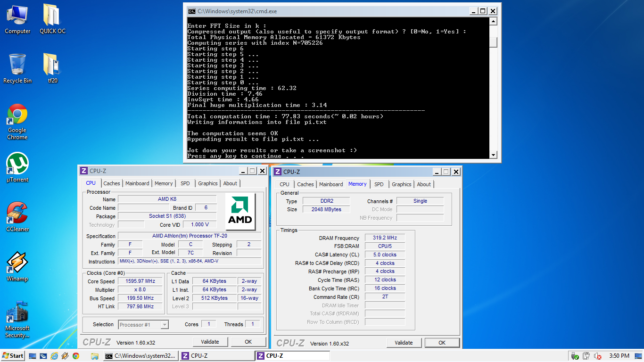Click the Show Desktop quick launch icon
This screenshot has height=362, width=644.
[x=33, y=356]
